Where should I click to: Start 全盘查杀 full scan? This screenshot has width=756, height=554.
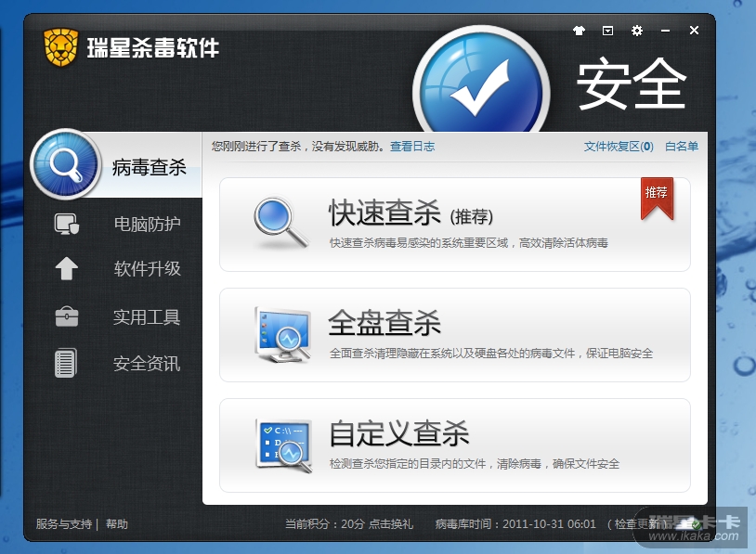[x=455, y=335]
